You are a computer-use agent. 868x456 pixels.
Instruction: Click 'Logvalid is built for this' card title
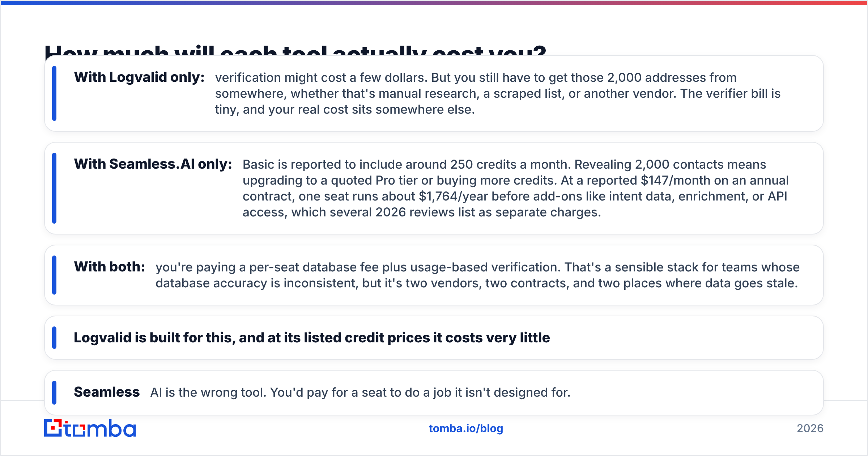coord(312,338)
